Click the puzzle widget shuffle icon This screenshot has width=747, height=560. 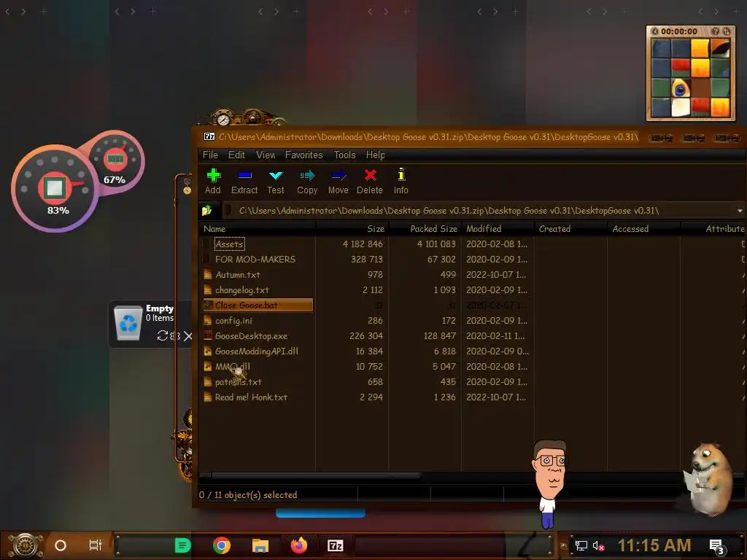click(x=727, y=31)
